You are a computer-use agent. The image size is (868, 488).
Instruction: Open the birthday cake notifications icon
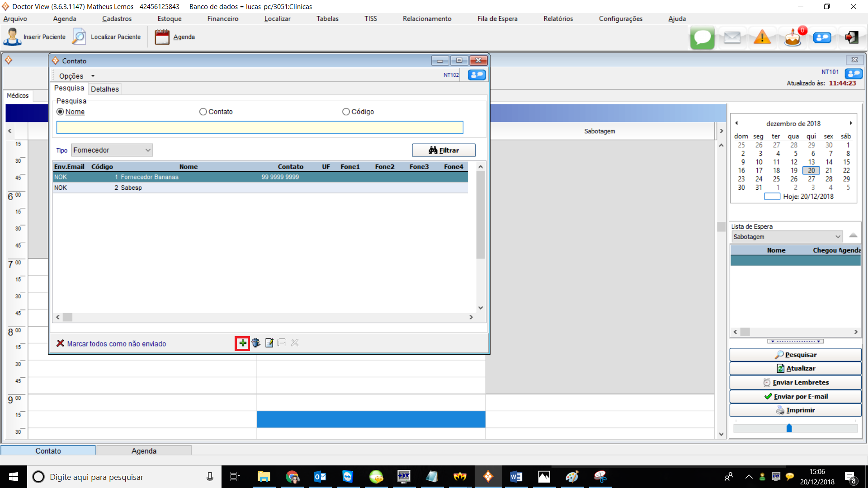(793, 38)
